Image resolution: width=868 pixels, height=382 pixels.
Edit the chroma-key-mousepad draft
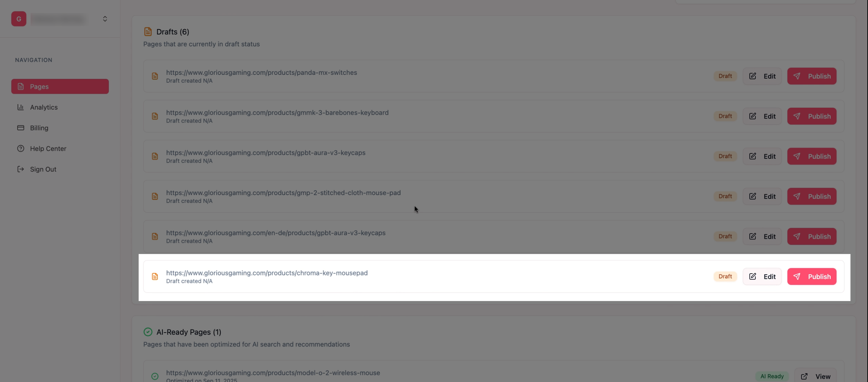click(x=762, y=277)
